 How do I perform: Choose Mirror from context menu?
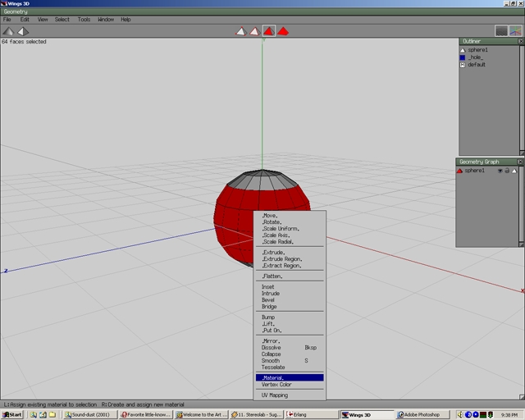click(290, 341)
